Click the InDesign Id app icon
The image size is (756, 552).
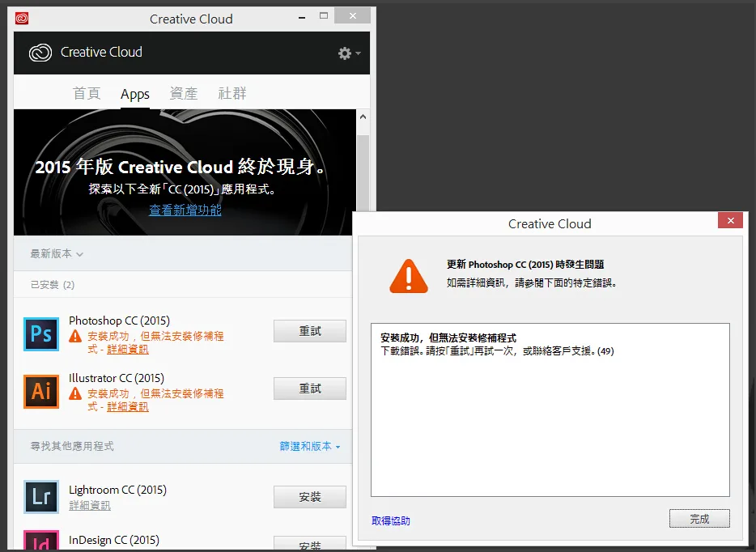[x=41, y=540]
